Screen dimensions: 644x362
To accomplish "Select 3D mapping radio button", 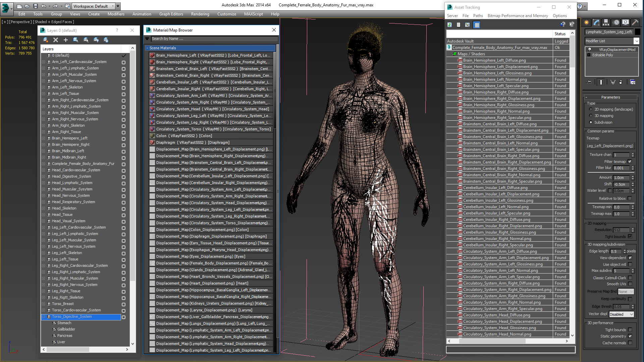I will pos(591,116).
